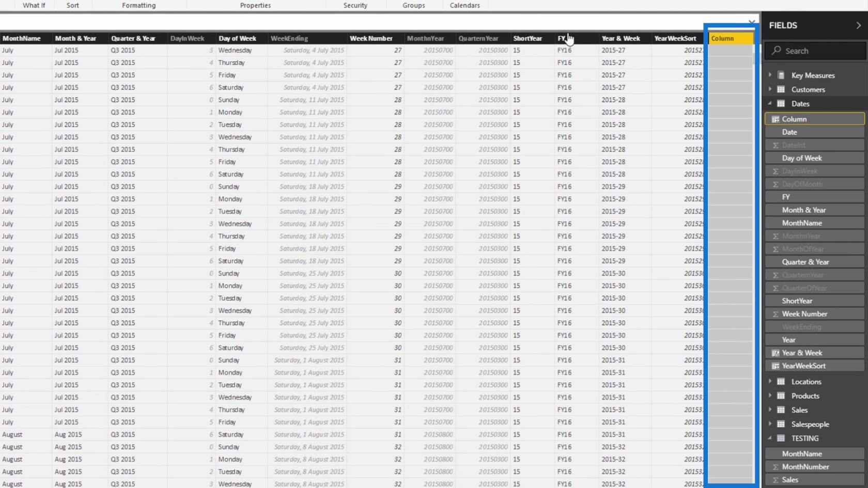Collapse the formula bar with the chevron

tap(752, 22)
